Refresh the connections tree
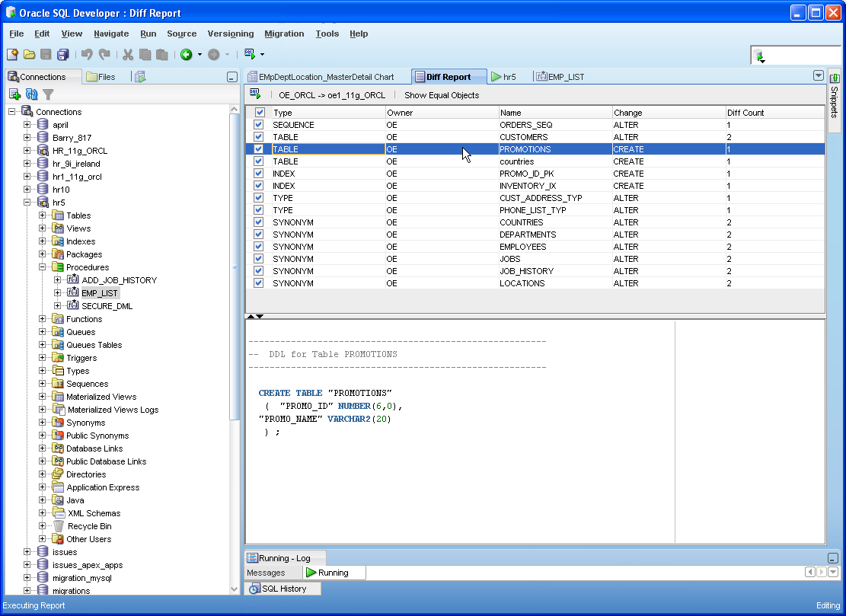 [x=31, y=94]
